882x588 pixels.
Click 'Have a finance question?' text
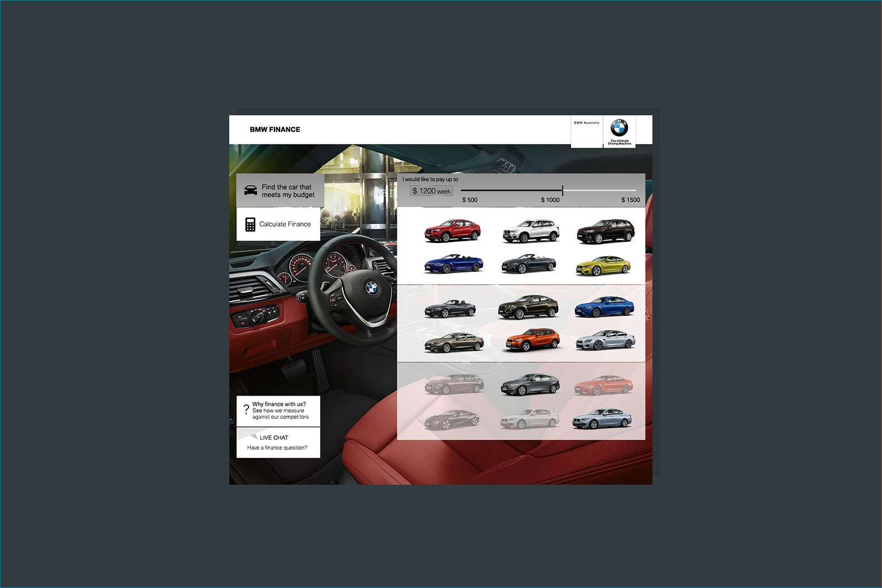277,447
